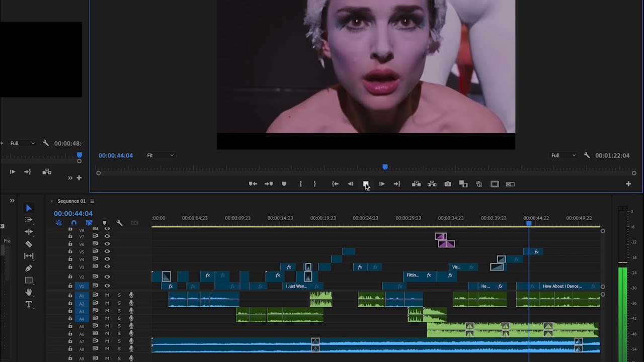Open the Sequence 01 panel menu
This screenshot has width=644, height=362.
92,201
